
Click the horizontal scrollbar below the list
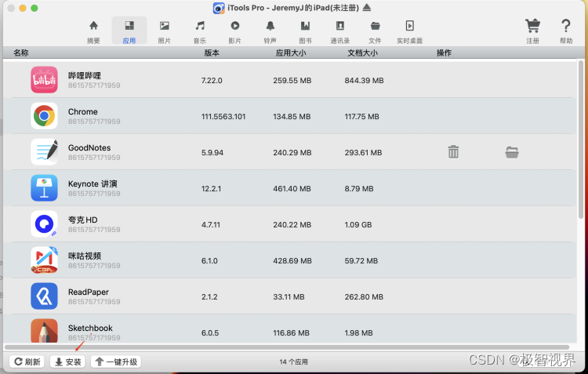pyautogui.click(x=287, y=347)
